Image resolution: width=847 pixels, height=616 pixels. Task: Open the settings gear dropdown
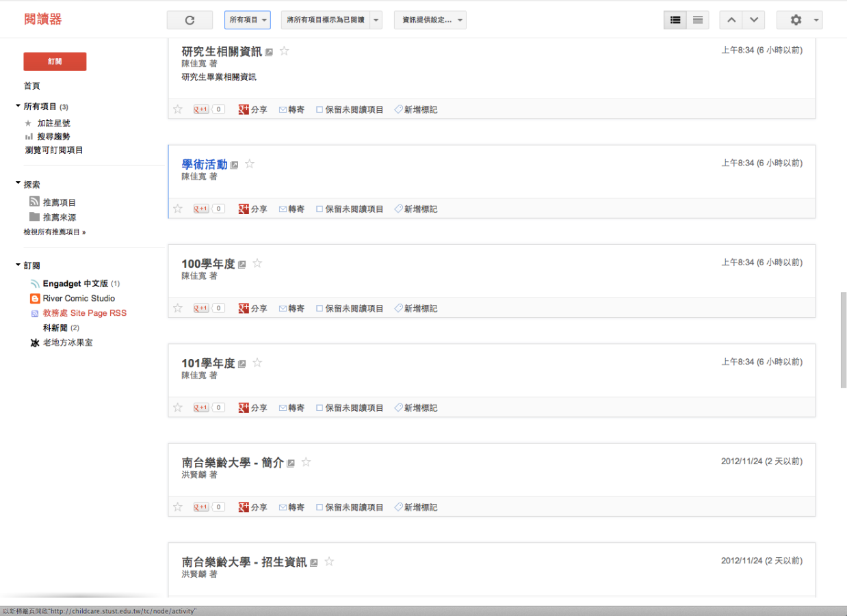(799, 21)
